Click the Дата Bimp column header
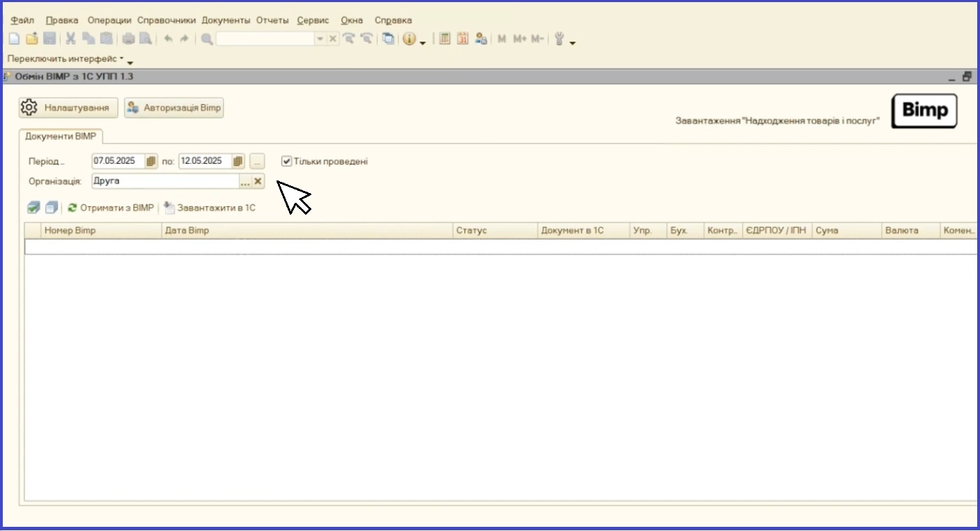Image resolution: width=980 pixels, height=531 pixels. point(307,231)
